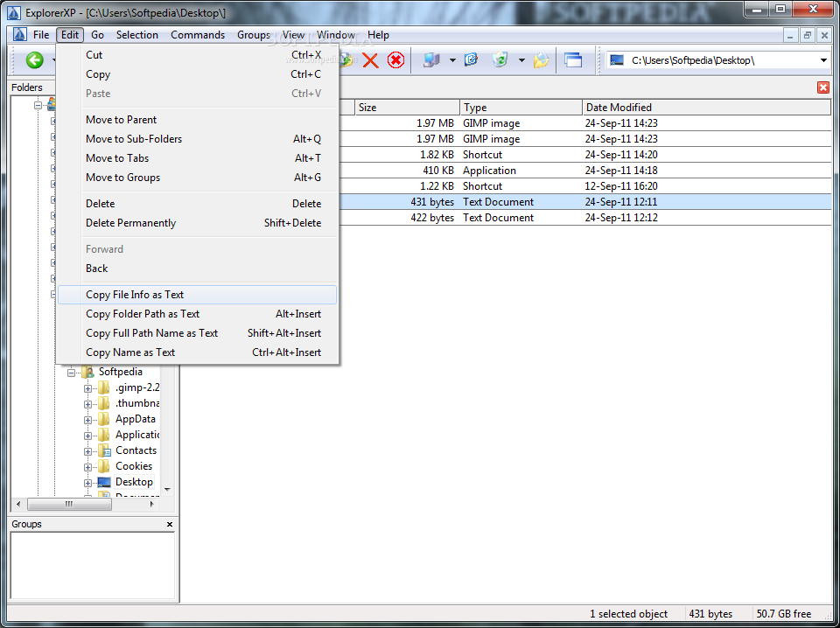
Task: Choose Copy Name as Text
Action: tap(198, 352)
